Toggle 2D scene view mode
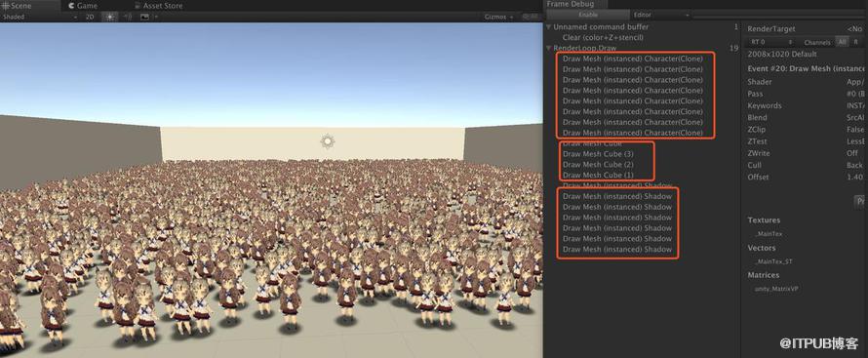This screenshot has width=868, height=358. click(90, 17)
